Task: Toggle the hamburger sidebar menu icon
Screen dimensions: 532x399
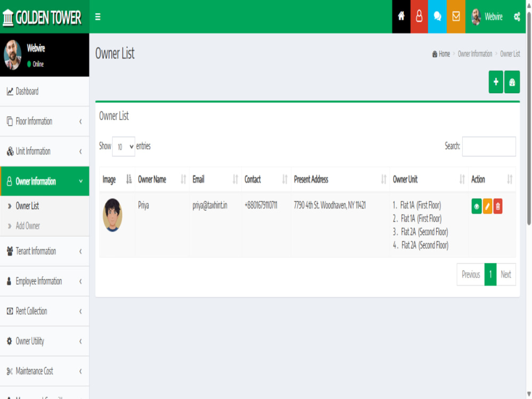Action: (98, 16)
